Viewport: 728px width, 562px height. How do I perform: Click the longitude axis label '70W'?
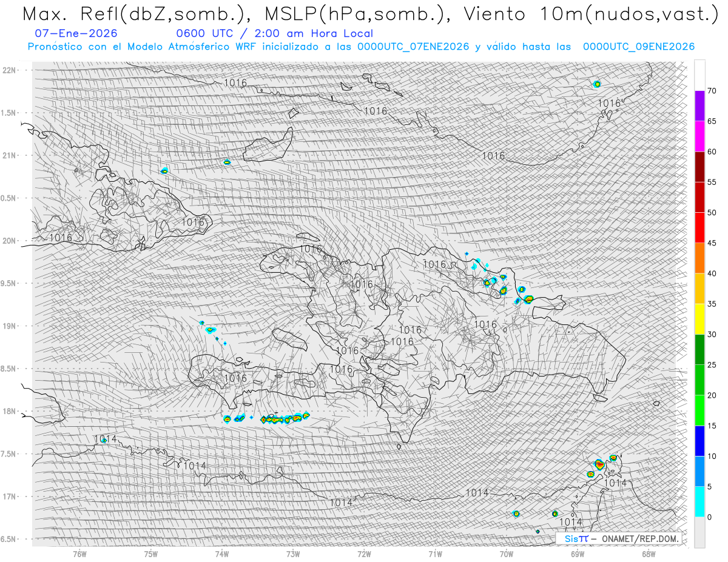(x=507, y=554)
